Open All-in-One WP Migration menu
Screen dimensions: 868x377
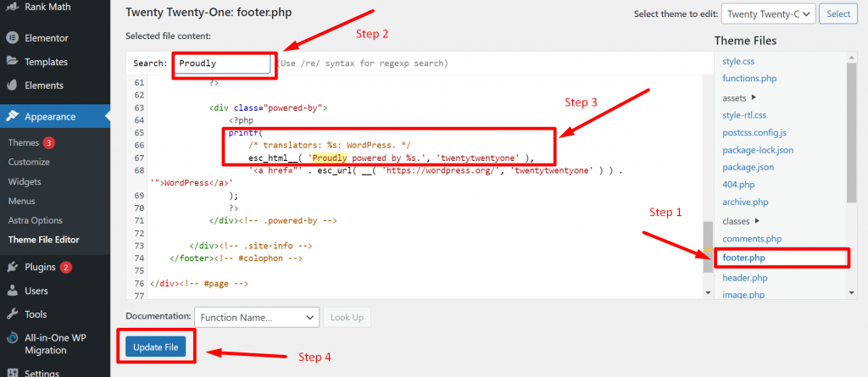(55, 344)
